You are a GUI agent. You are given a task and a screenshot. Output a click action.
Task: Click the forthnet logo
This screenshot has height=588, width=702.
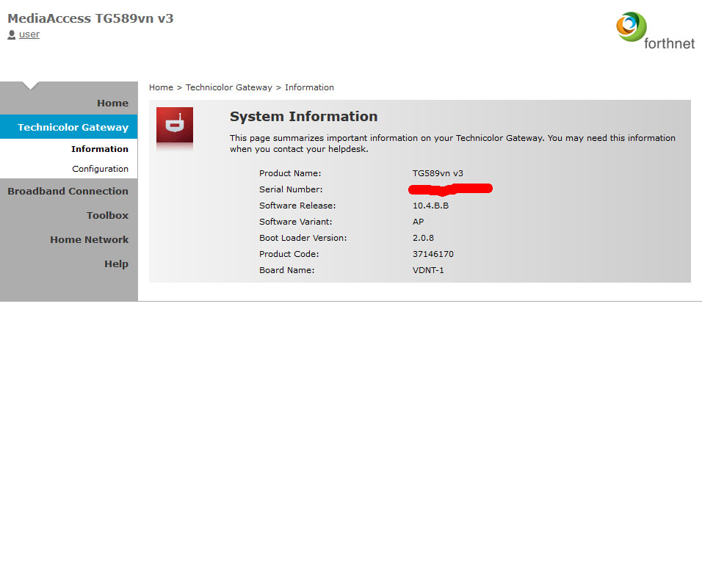[655, 30]
